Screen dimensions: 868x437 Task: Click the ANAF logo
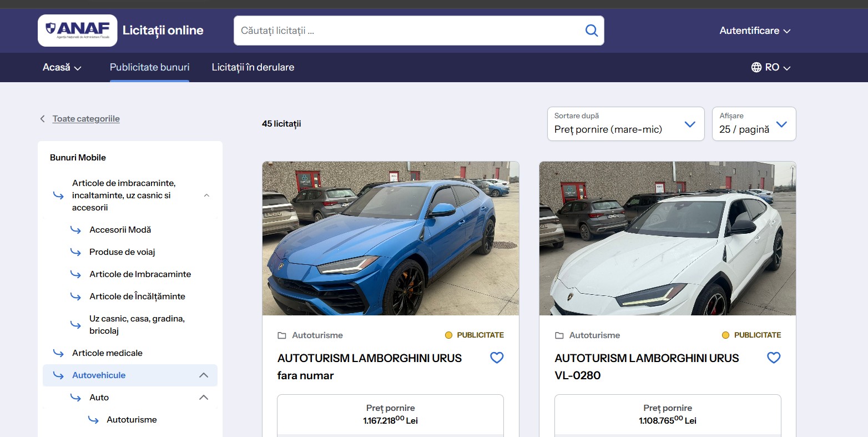78,30
